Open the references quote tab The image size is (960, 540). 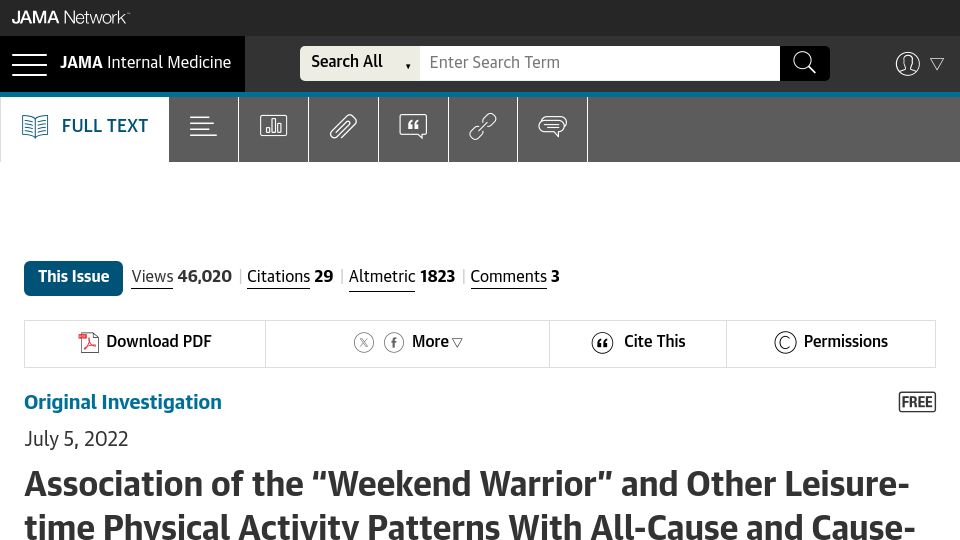coord(413,127)
